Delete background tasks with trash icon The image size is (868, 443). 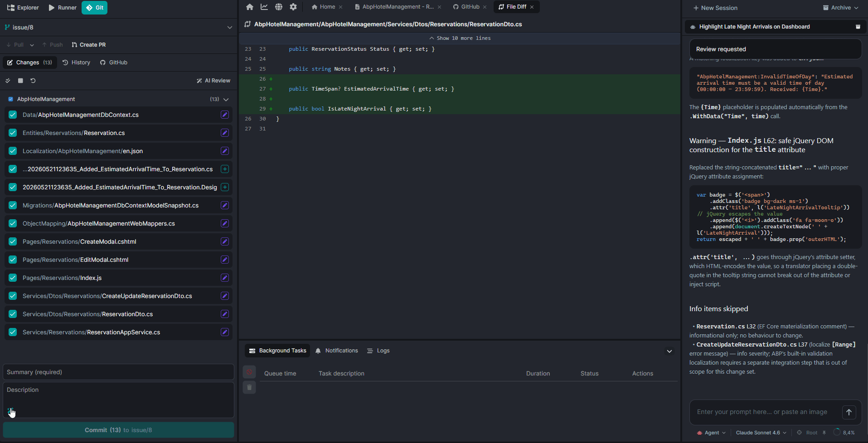pyautogui.click(x=249, y=387)
